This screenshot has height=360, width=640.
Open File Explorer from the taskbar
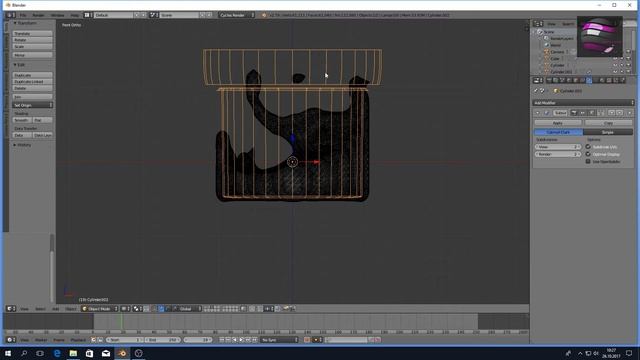pyautogui.click(x=73, y=353)
